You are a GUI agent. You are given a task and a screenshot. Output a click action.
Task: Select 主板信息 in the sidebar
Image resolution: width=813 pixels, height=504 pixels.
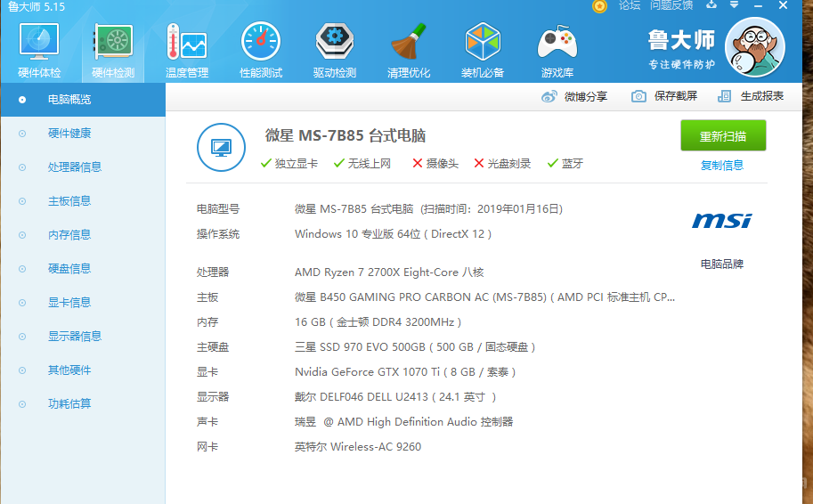[x=83, y=200]
